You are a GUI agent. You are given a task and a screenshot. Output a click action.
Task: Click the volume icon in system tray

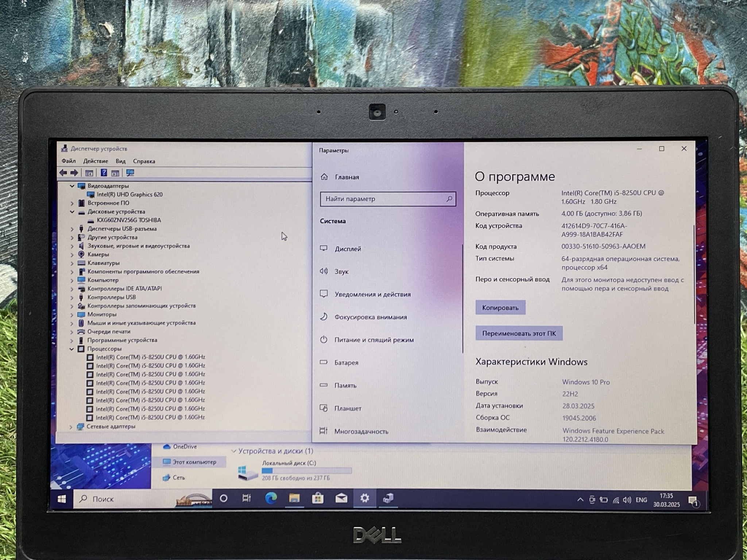pyautogui.click(x=627, y=500)
